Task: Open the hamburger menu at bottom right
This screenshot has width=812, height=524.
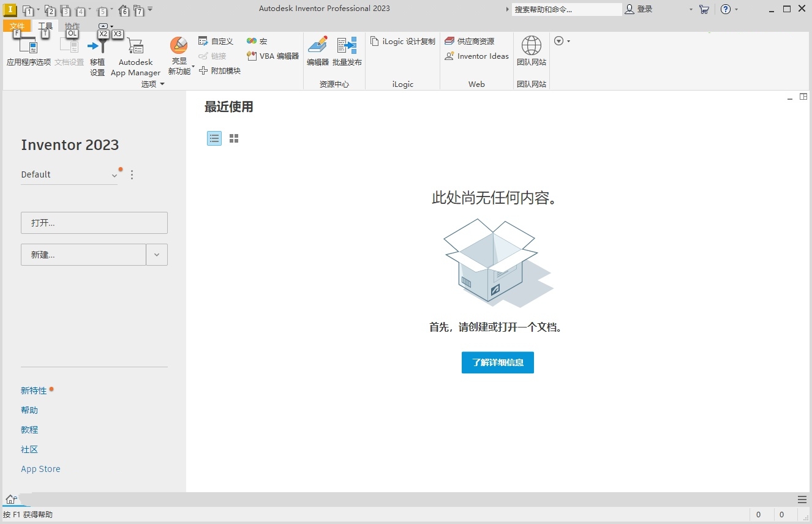Action: pos(802,500)
